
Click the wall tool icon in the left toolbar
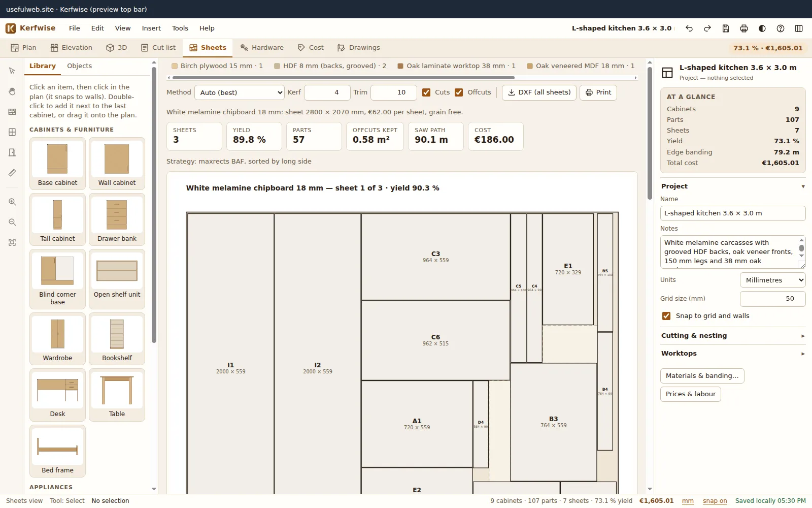pos(12,112)
